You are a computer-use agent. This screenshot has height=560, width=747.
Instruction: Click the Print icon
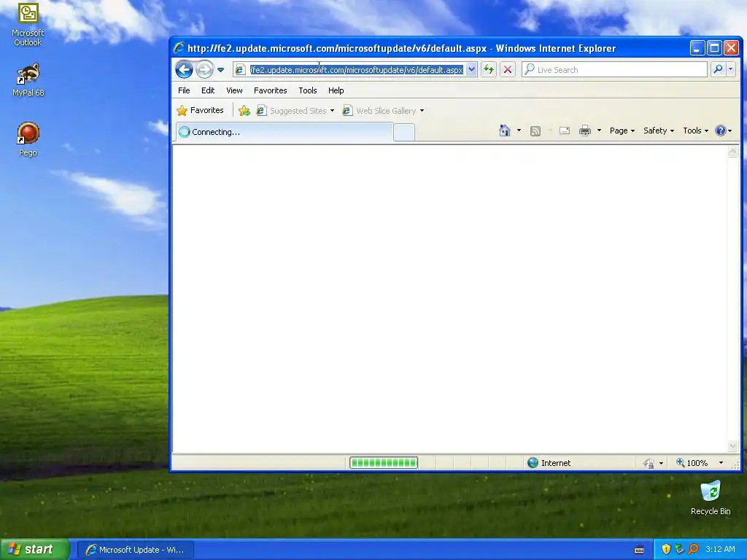585,131
